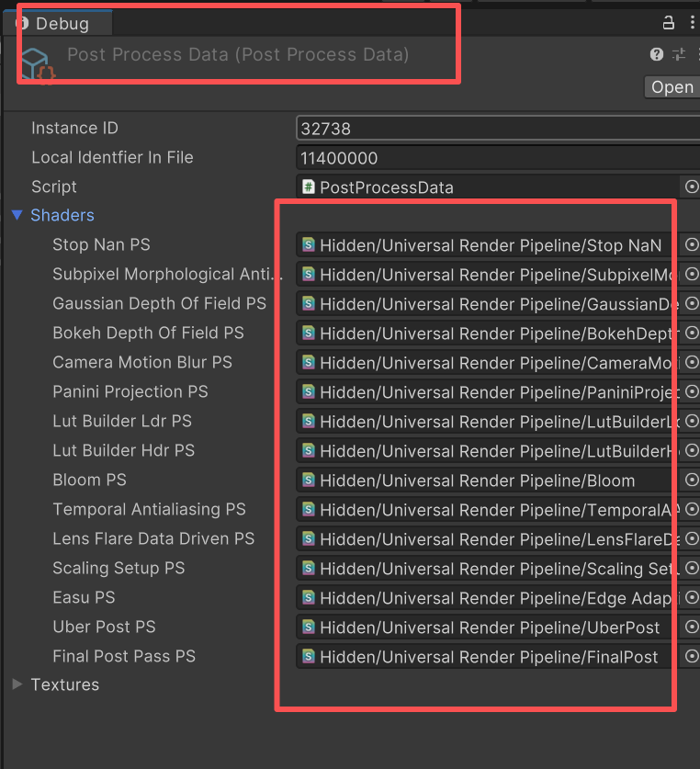Open object picker for Panini Projection PS
Viewport: 700px width, 769px height.
(691, 391)
